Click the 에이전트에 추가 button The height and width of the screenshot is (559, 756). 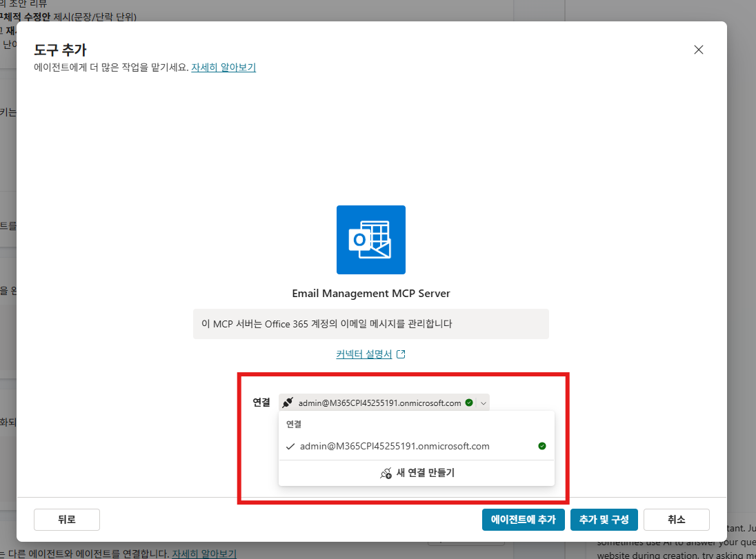pos(523,520)
